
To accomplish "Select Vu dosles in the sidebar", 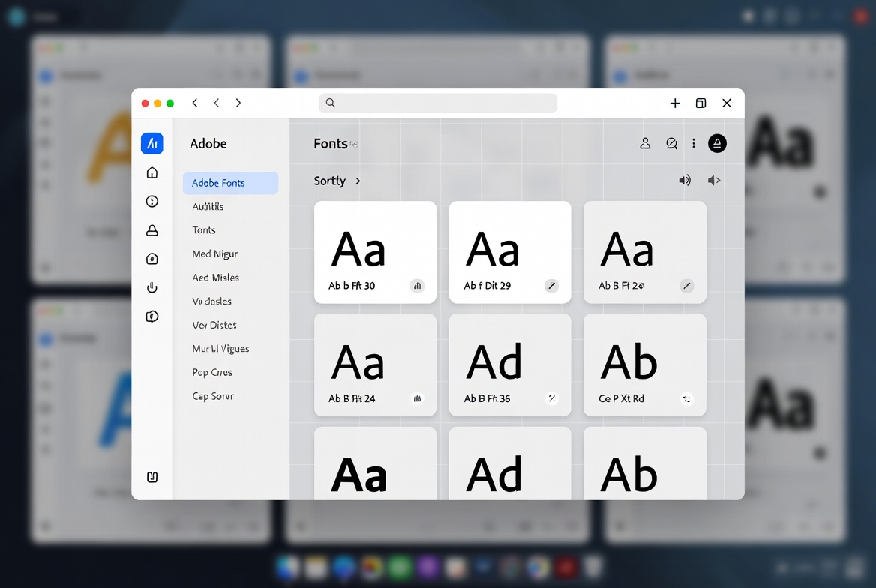I will tap(211, 301).
